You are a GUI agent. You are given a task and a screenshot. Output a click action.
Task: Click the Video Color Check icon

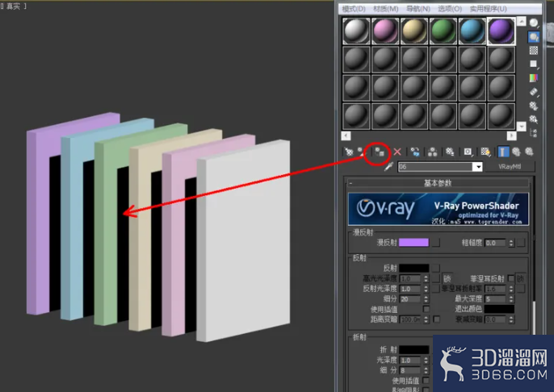coord(534,77)
